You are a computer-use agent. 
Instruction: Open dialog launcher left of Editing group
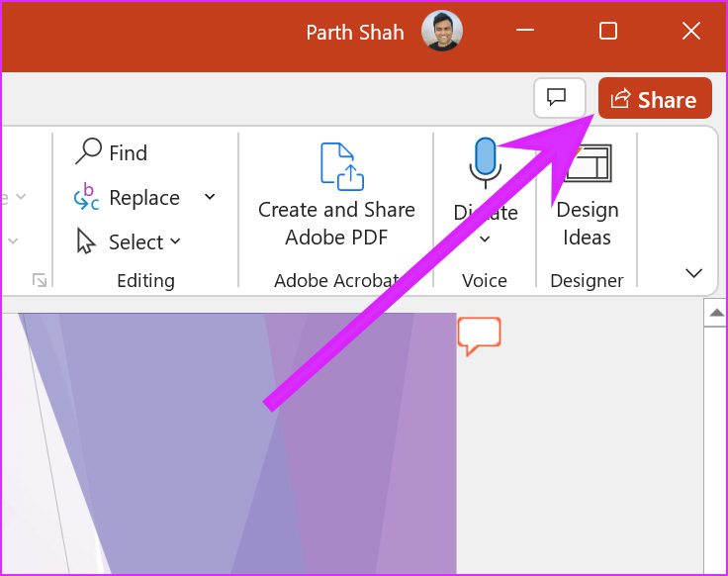point(40,281)
